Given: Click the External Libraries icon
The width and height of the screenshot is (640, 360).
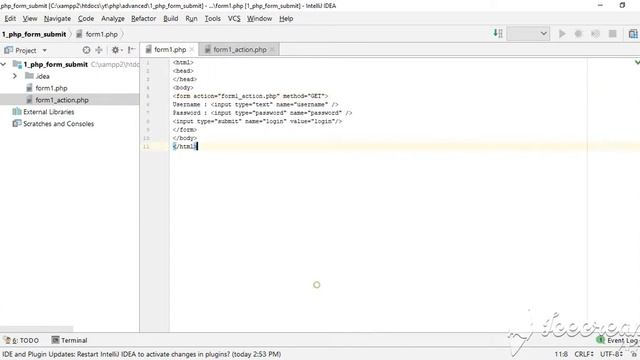Looking at the screenshot, I should pyautogui.click(x=17, y=111).
